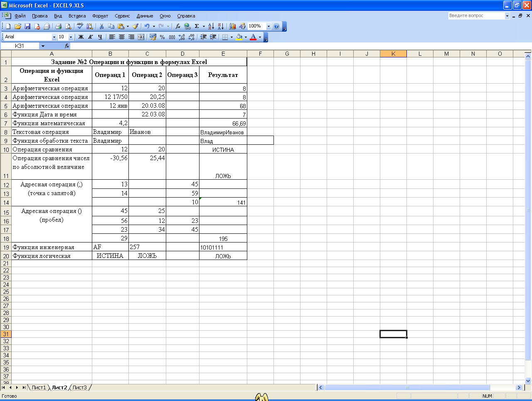Switch to the Лист1 sheet tab
This screenshot has width=532, height=401.
pos(39,387)
